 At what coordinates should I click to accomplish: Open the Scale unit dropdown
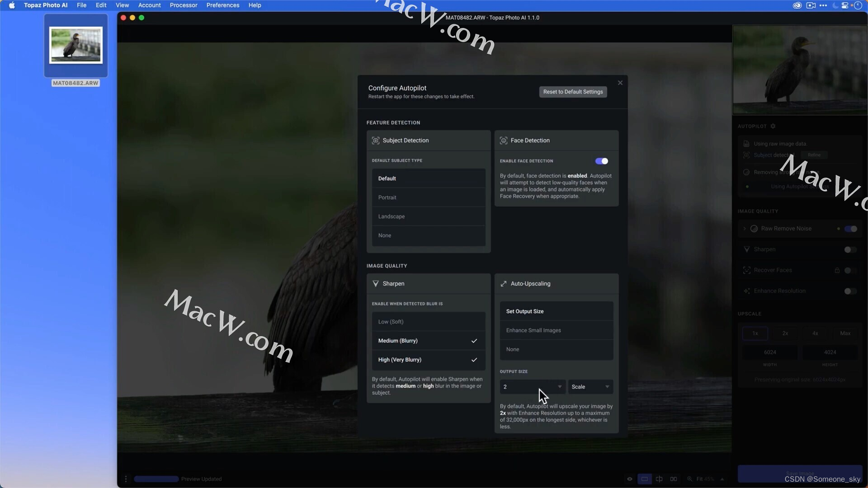pyautogui.click(x=590, y=387)
